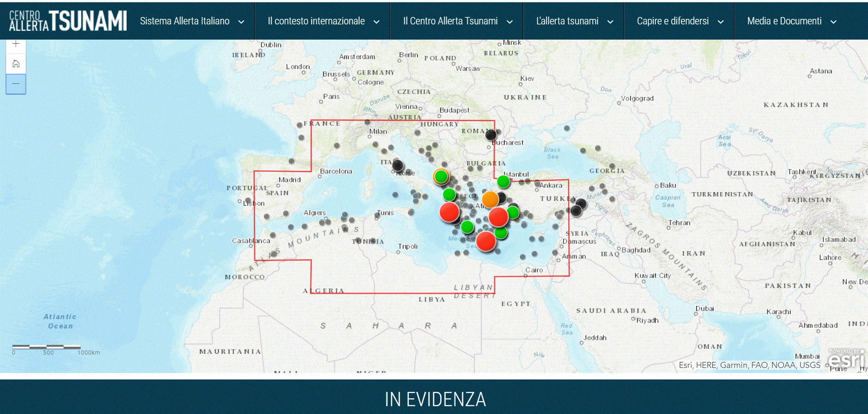Image resolution: width=868 pixels, height=414 pixels.
Task: Click the green marker near Istanbul
Action: [x=503, y=181]
